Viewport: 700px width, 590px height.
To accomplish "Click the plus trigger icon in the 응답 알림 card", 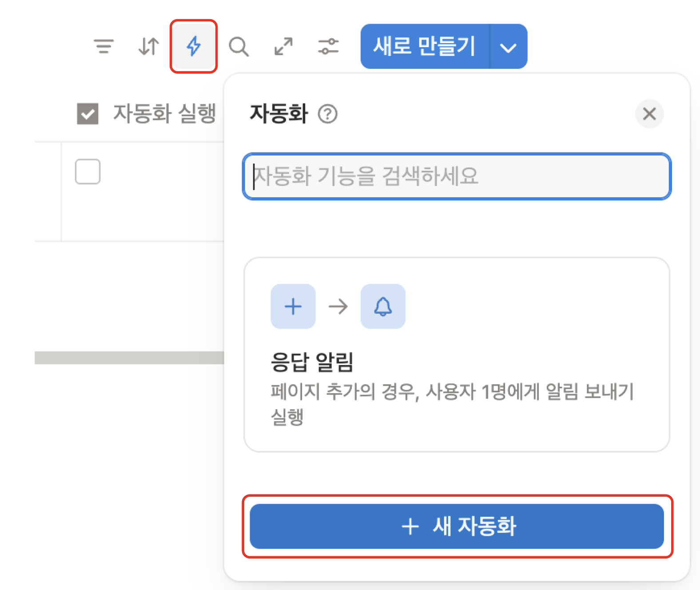I will [293, 307].
